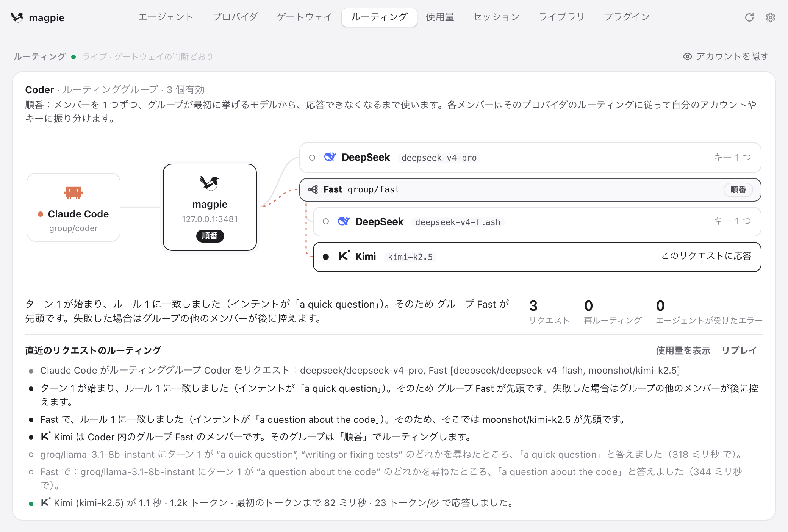Screen dimensions: 788x532
Task: Open the 使用量 tab
Action: click(x=440, y=17)
